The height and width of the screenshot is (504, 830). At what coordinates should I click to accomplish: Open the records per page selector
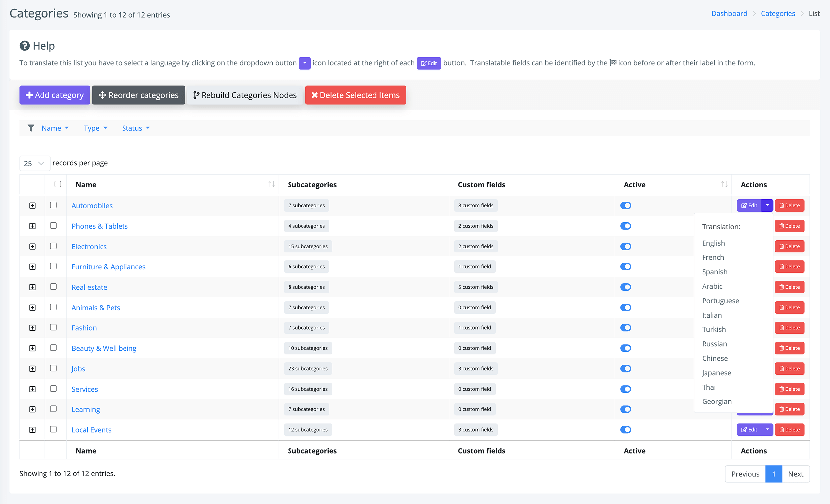(35, 163)
